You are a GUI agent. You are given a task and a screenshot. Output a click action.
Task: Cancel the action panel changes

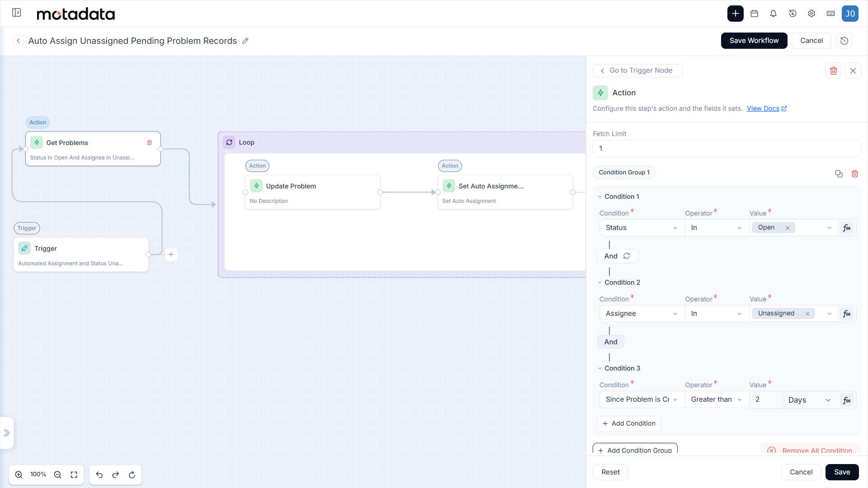coord(801,472)
